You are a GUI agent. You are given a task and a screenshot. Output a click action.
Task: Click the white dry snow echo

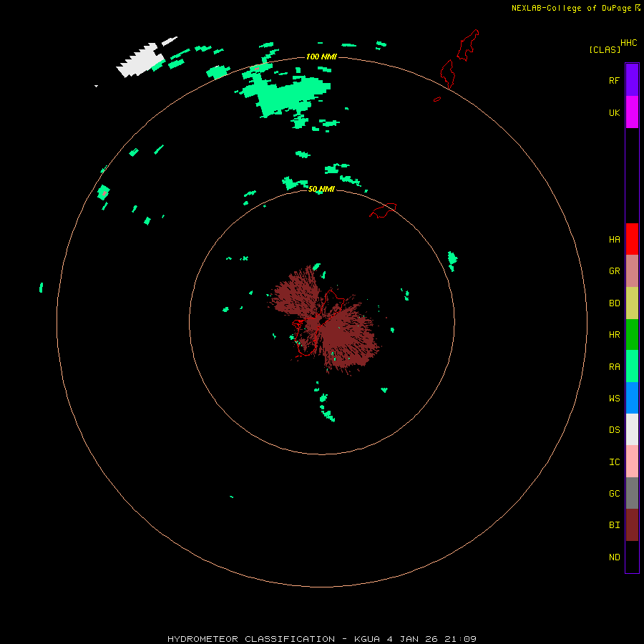[x=140, y=60]
